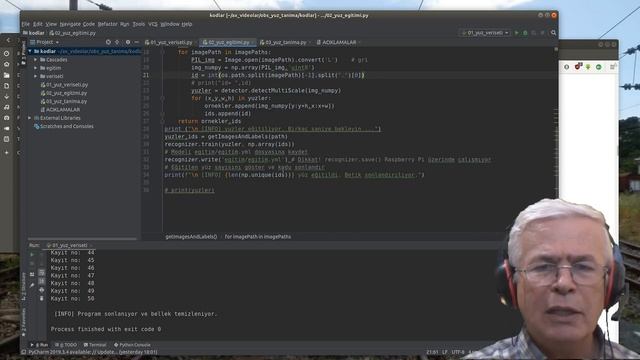Click kodlar breadcrumb in navigation bar
The height and width of the screenshot is (360, 640).
coord(34,33)
